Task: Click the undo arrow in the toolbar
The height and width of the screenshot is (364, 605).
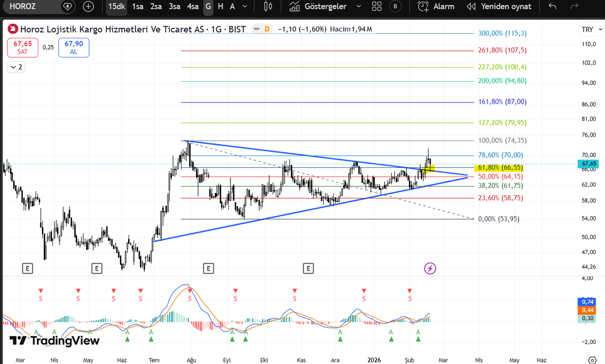Action: pos(554,7)
